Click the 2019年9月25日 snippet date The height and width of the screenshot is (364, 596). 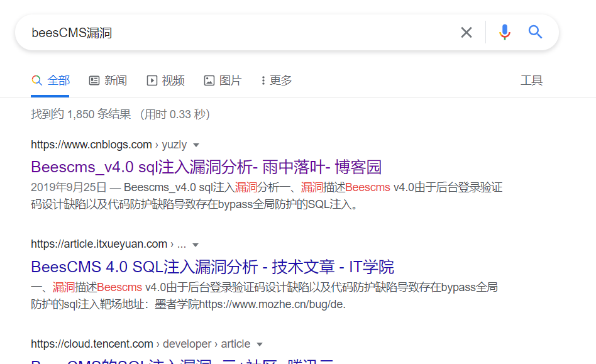[69, 187]
